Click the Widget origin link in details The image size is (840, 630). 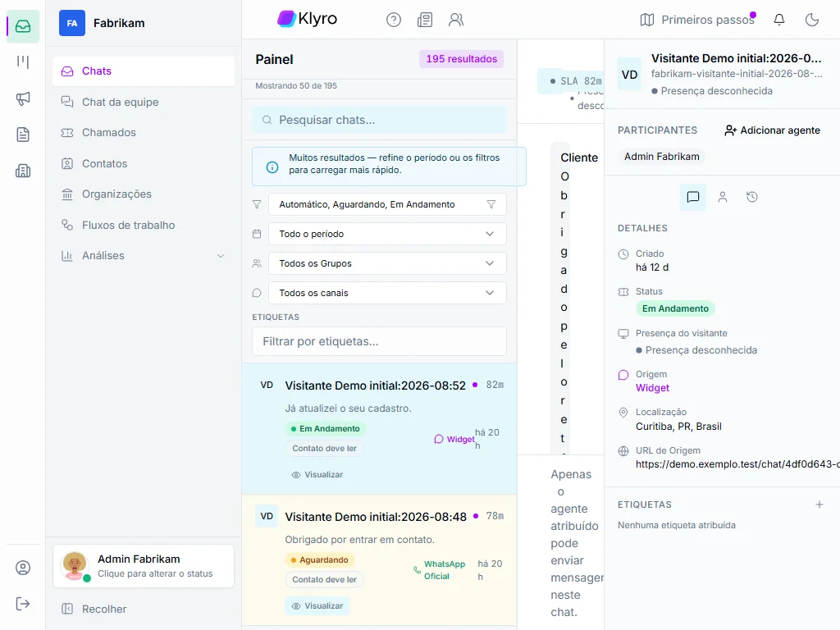coord(652,388)
